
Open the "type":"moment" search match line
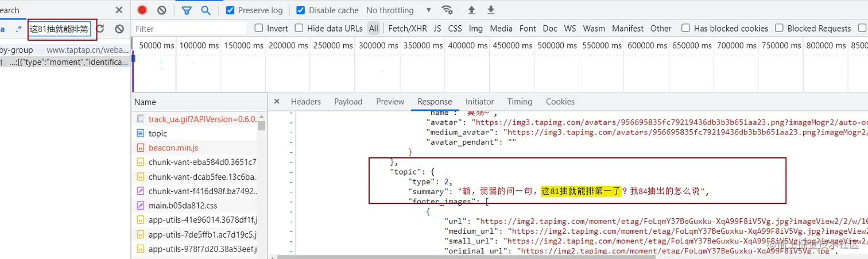click(65, 62)
